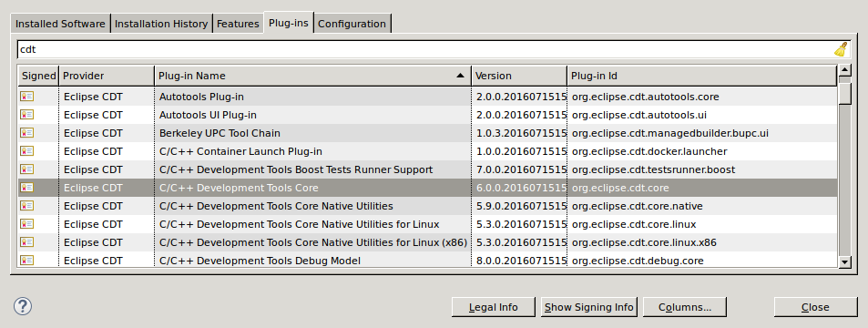Click plug-in id org.eclipse.cdt.testsrunner.boost

tap(653, 169)
